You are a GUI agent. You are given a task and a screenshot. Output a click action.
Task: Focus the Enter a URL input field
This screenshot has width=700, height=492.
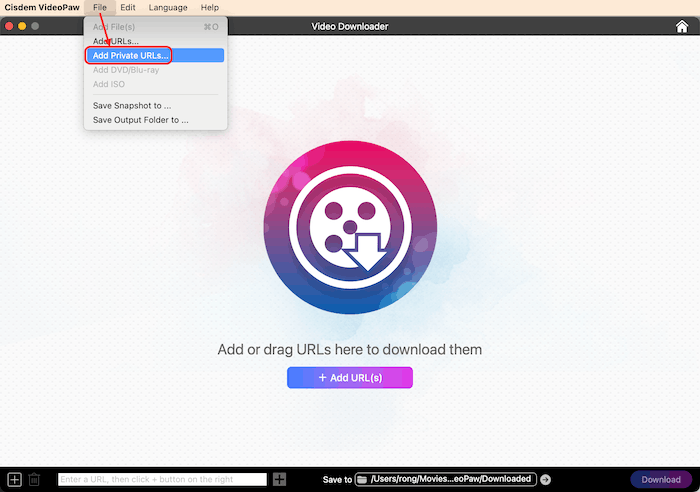coord(162,480)
